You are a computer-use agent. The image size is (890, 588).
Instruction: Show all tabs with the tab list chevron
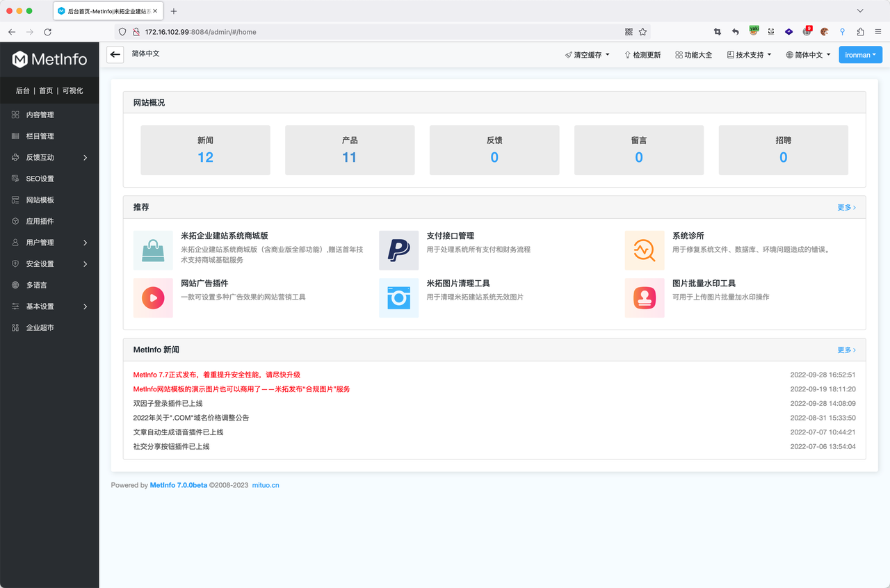[x=860, y=11]
